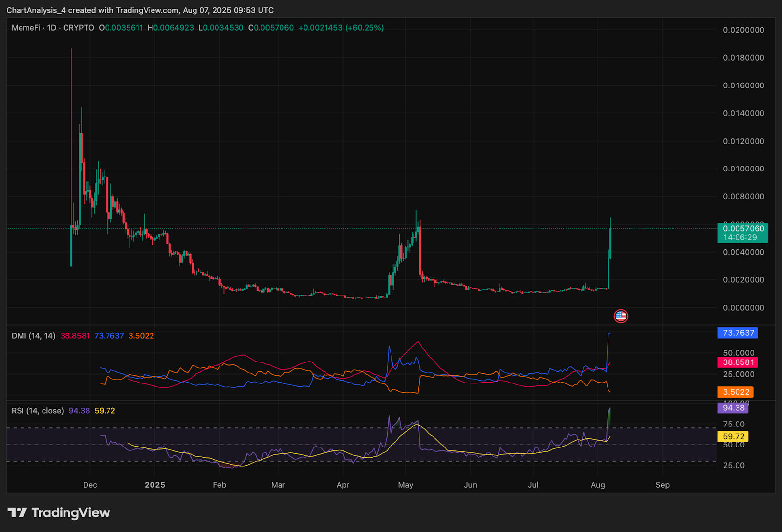The height and width of the screenshot is (532, 782).
Task: Click the US flag economic event icon
Action: click(620, 316)
